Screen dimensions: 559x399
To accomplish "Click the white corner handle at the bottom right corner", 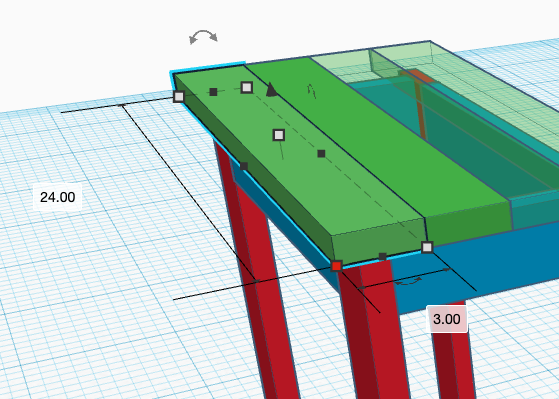I will (x=427, y=247).
